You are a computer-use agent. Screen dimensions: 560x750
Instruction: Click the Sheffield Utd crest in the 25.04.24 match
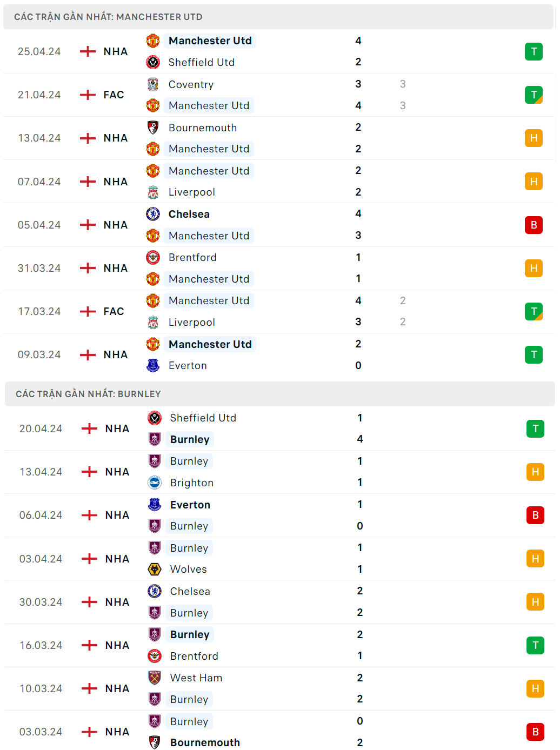153,63
